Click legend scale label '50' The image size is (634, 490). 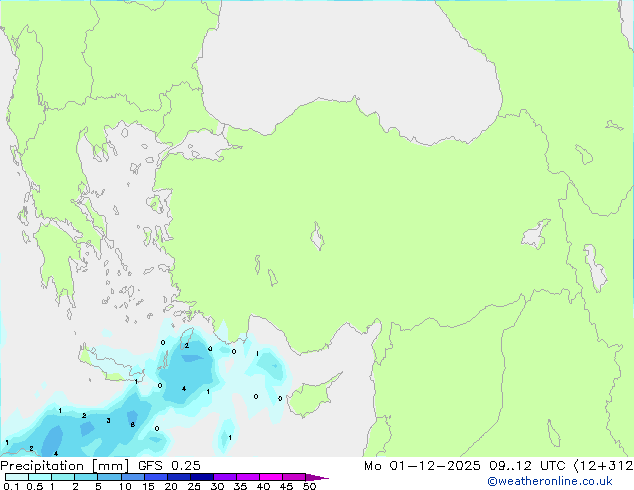pyautogui.click(x=309, y=486)
